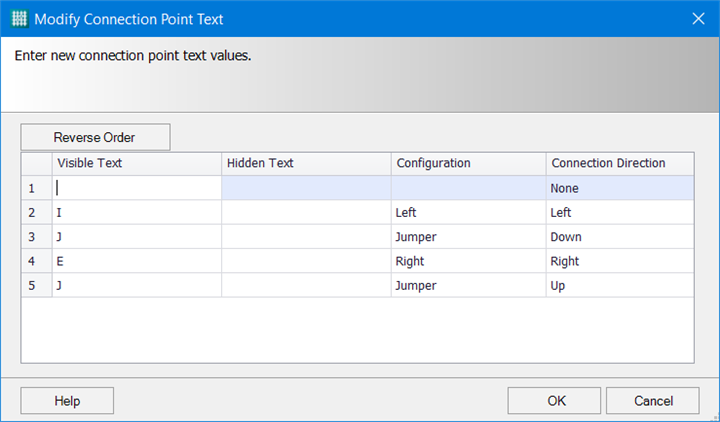This screenshot has height=422, width=720.
Task: Click the grid icon in the title bar
Action: click(x=18, y=18)
